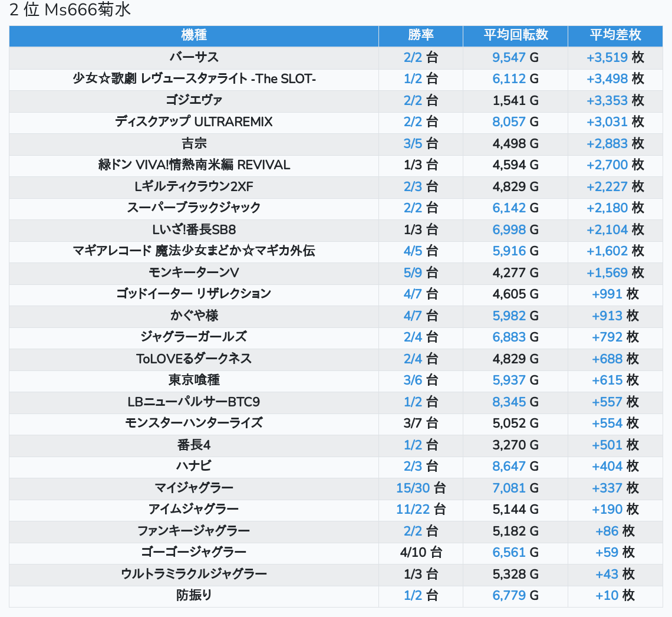Select the かぐや様 machine name
This screenshot has height=617, width=672.
click(x=194, y=316)
